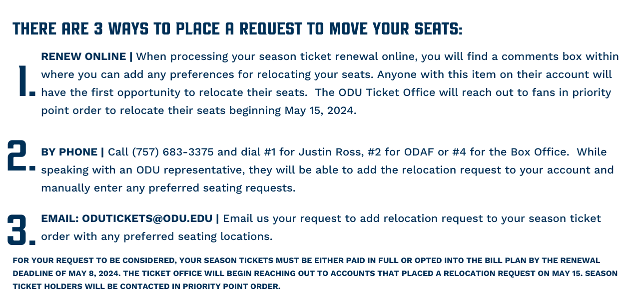Click the large number 3 graphic
The height and width of the screenshot is (300, 644).
[x=21, y=230]
